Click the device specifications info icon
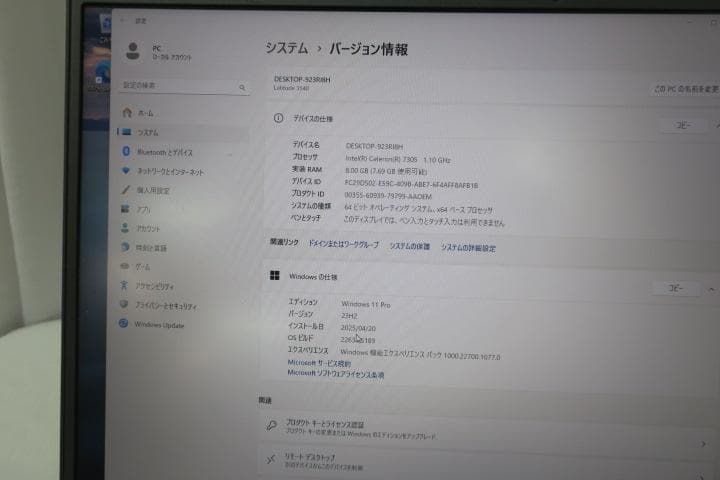The image size is (720, 480). click(278, 118)
